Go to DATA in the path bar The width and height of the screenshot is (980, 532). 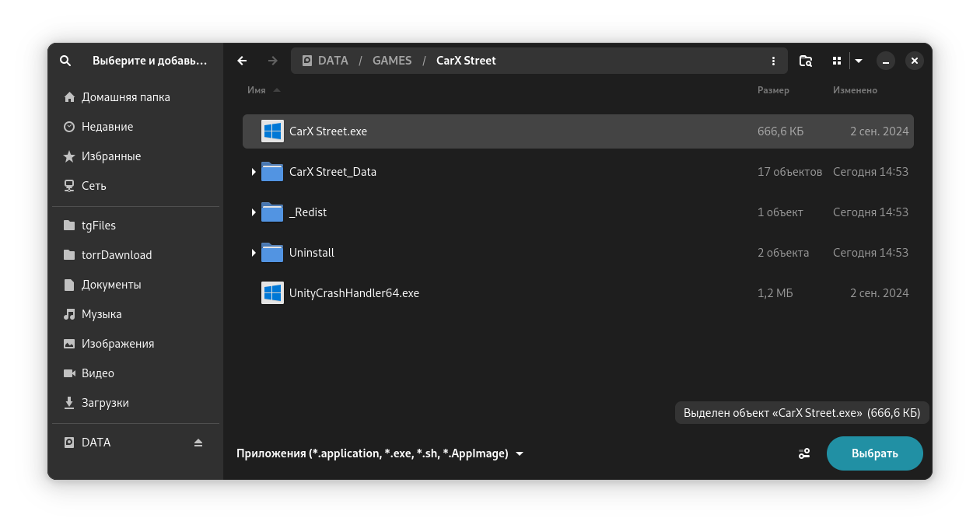coord(333,61)
